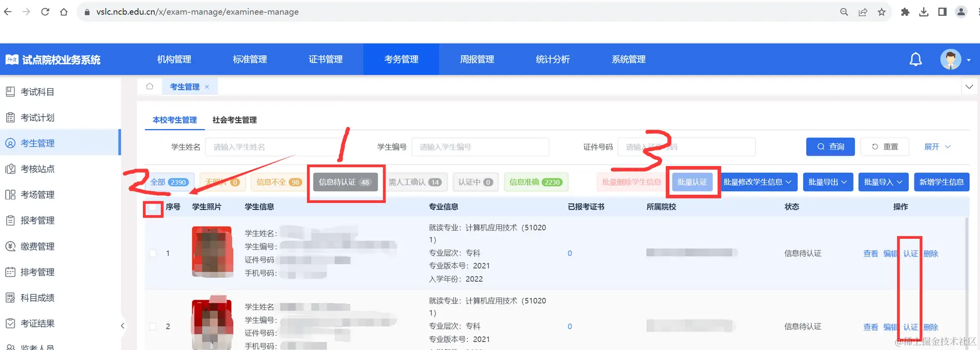Switch to 本校考生管理 tab
Image resolution: width=980 pixels, height=350 pixels.
pyautogui.click(x=175, y=120)
